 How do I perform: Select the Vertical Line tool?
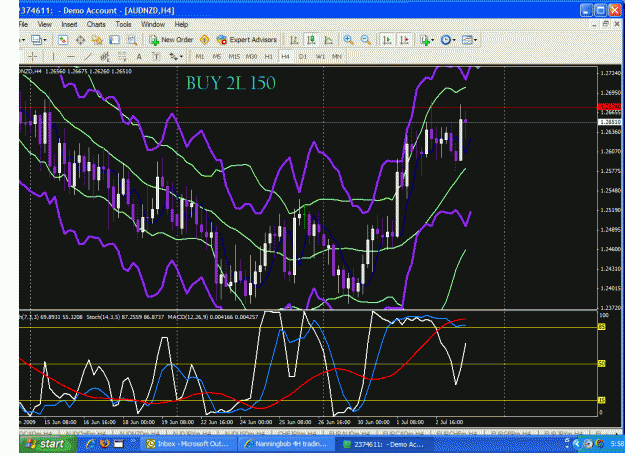pyautogui.click(x=53, y=57)
